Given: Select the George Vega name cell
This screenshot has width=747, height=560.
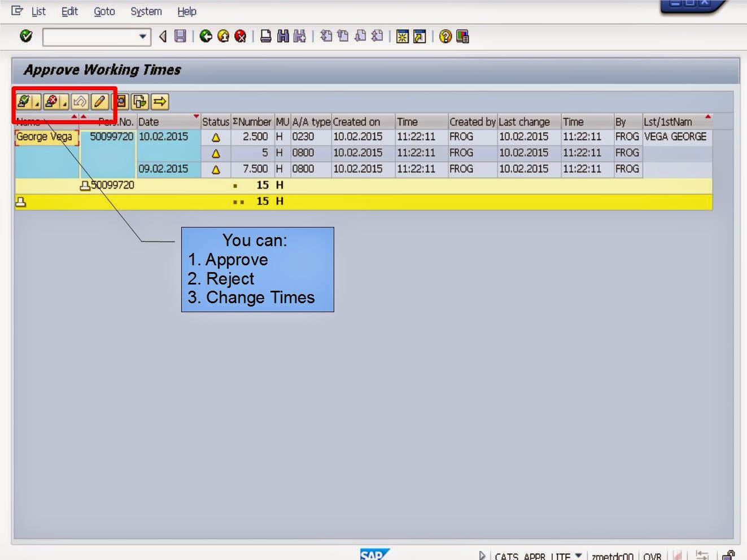Looking at the screenshot, I should click(x=46, y=137).
